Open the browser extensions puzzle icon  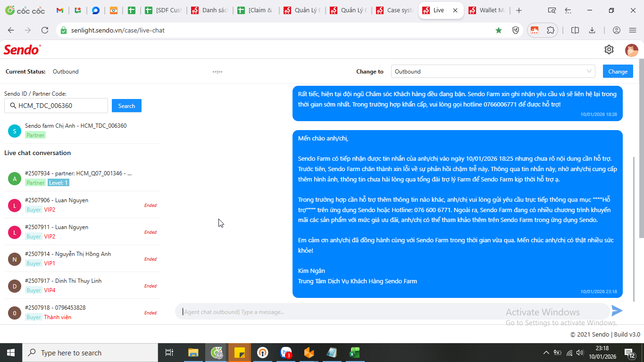point(551,30)
